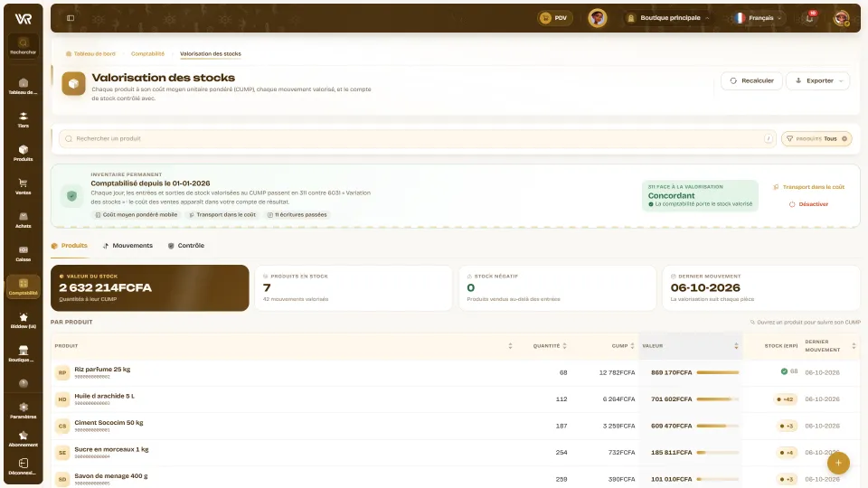Screen dimensions: 868x488
Task: Open the Rechercher search icon in sidebar
Action: [23, 45]
